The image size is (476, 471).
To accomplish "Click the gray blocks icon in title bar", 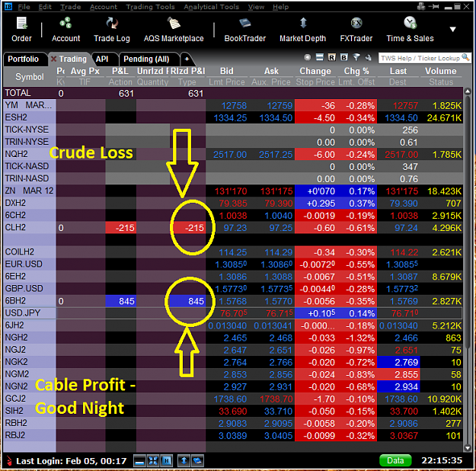I will [x=421, y=6].
